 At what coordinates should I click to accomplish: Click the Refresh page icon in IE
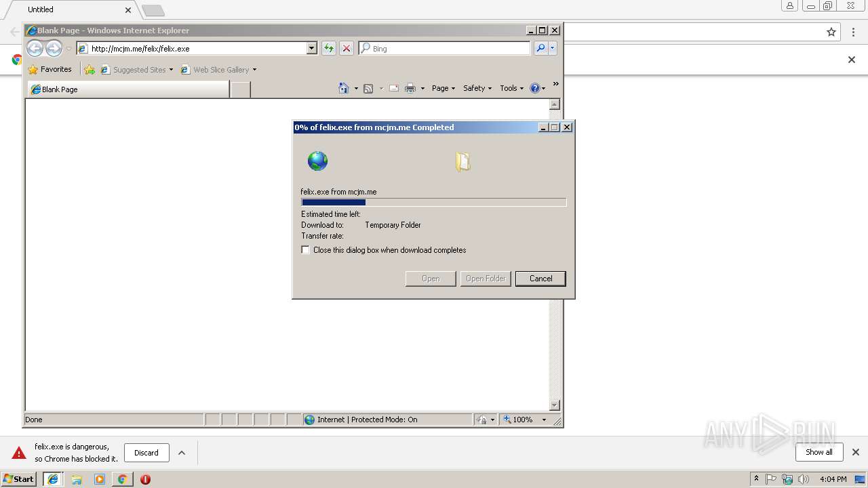[x=328, y=48]
